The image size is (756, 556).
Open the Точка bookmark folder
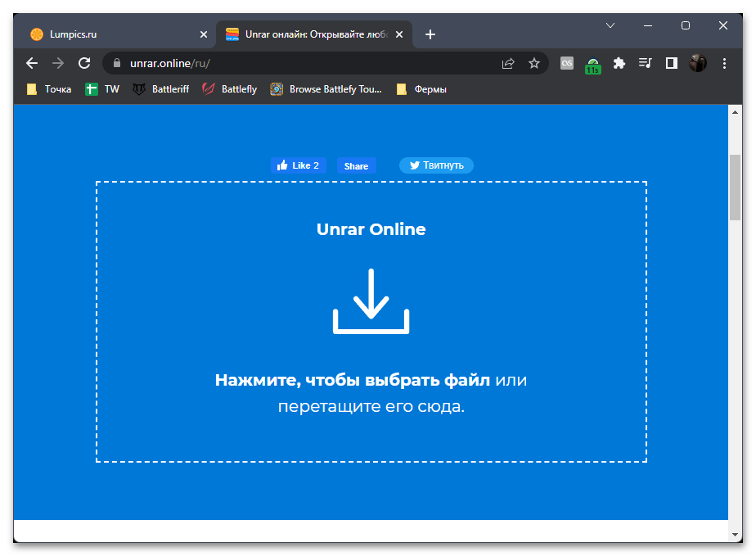click(49, 89)
